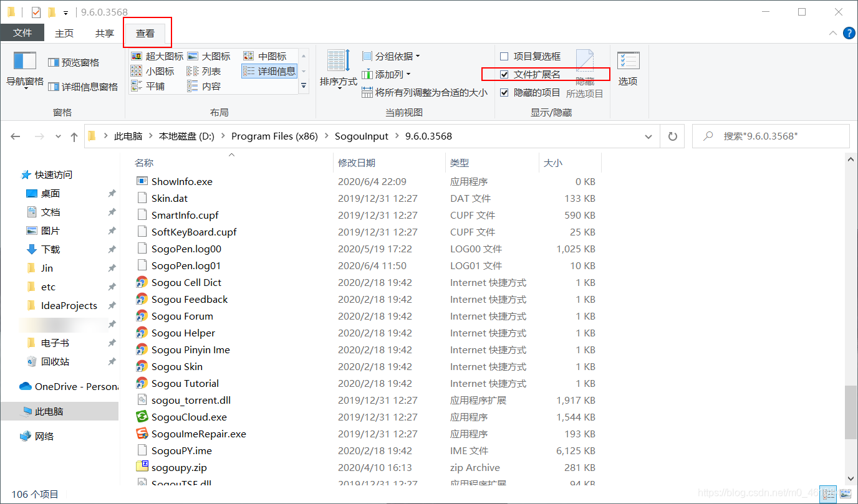Toggle item check boxes (项目复选框)
Screen dimensions: 858x504
click(530, 56)
